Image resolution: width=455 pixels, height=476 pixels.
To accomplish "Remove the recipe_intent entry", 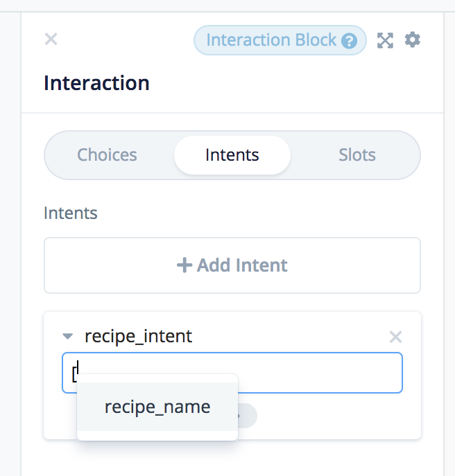I will [395, 337].
